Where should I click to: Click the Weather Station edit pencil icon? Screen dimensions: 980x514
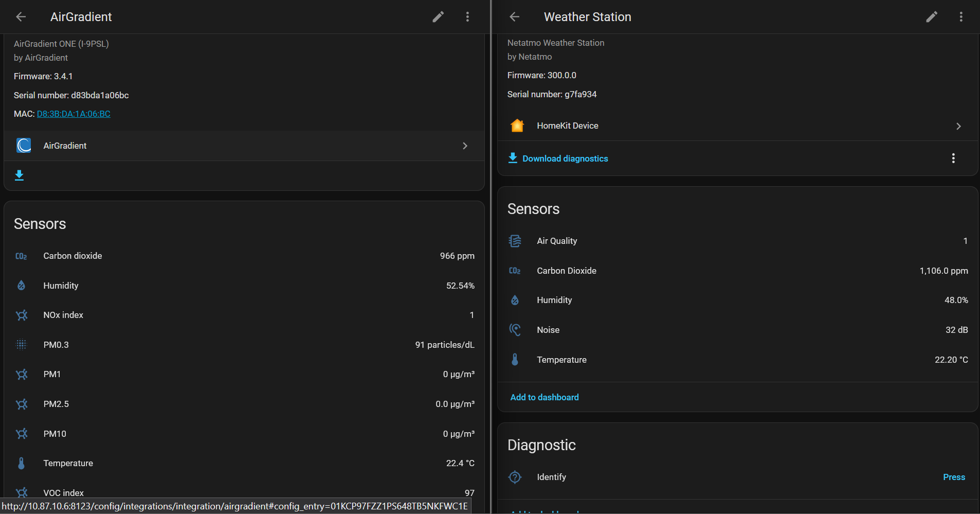(931, 17)
